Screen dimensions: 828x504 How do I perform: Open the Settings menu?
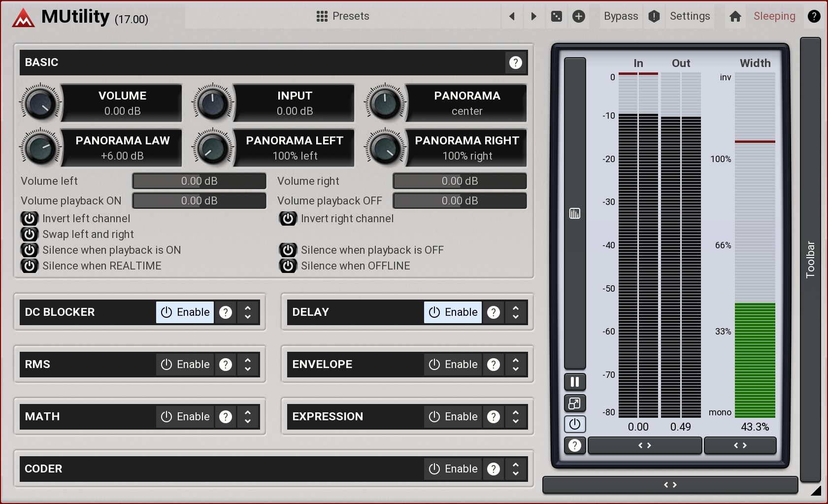point(690,16)
